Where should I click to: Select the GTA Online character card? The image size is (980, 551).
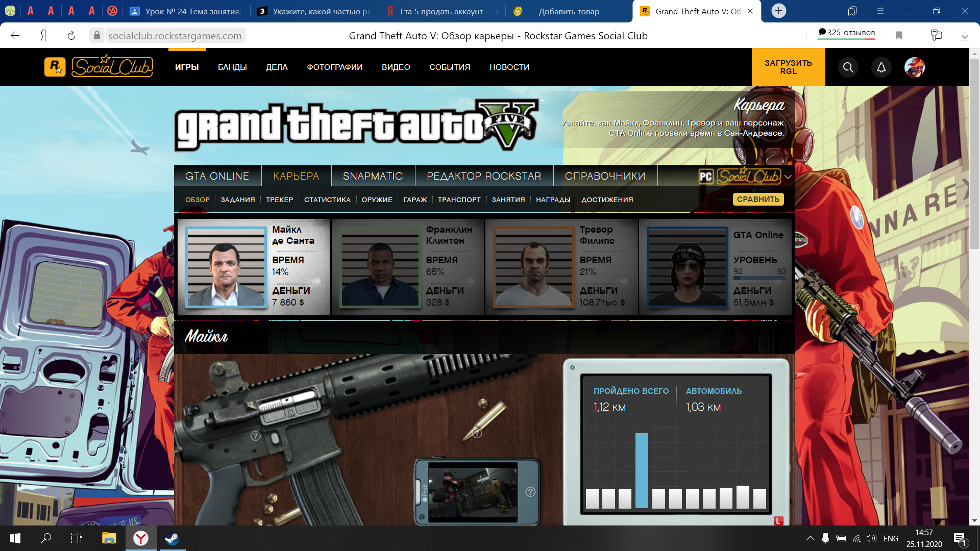[715, 267]
